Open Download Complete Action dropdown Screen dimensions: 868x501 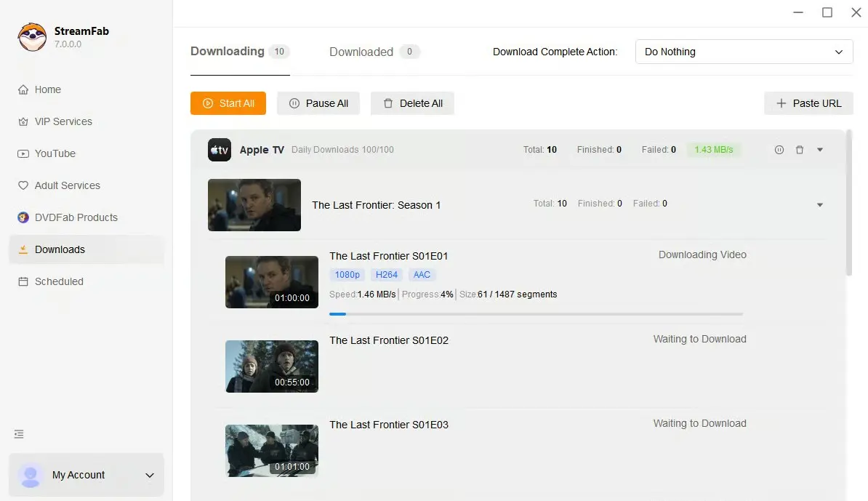click(744, 52)
